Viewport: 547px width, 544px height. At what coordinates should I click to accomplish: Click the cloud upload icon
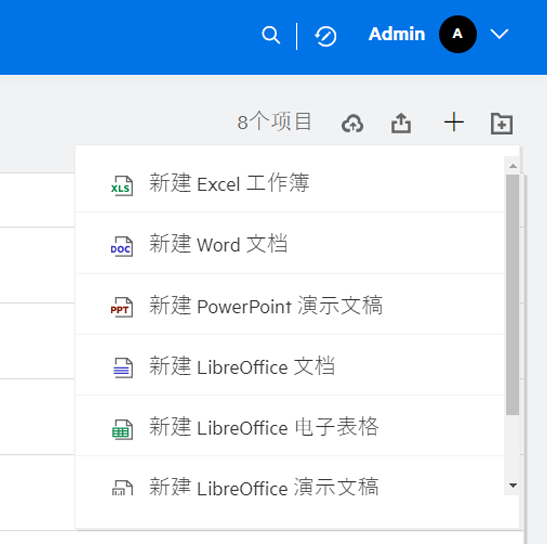[352, 124]
